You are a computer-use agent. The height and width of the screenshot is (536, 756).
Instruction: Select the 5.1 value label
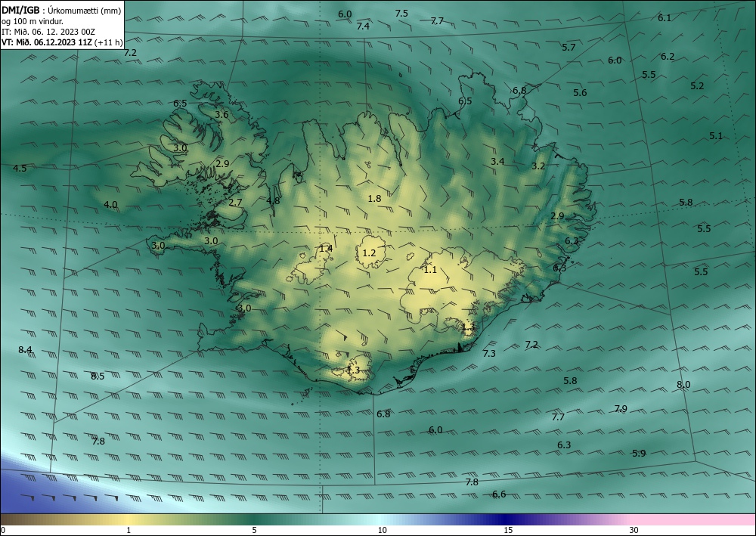pos(716,136)
